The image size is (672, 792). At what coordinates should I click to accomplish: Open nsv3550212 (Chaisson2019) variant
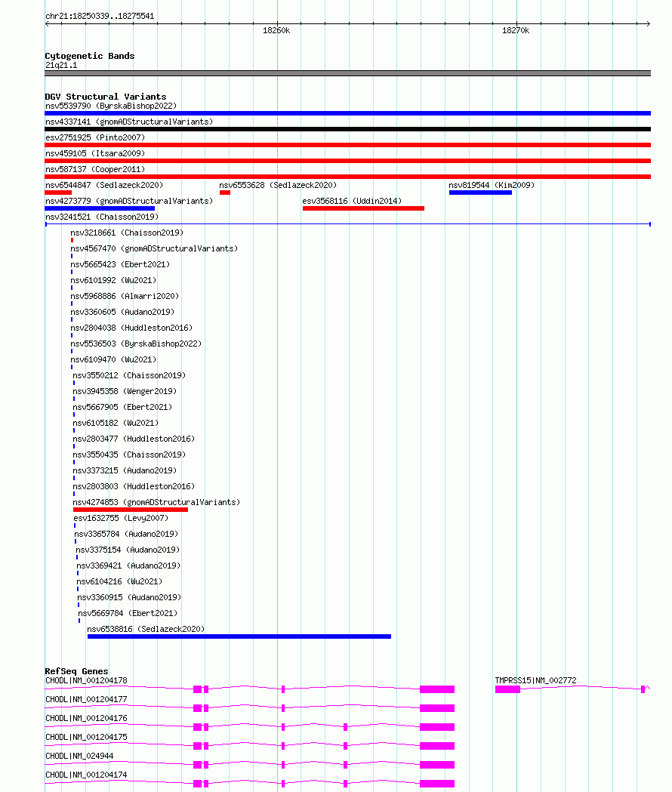click(x=129, y=376)
